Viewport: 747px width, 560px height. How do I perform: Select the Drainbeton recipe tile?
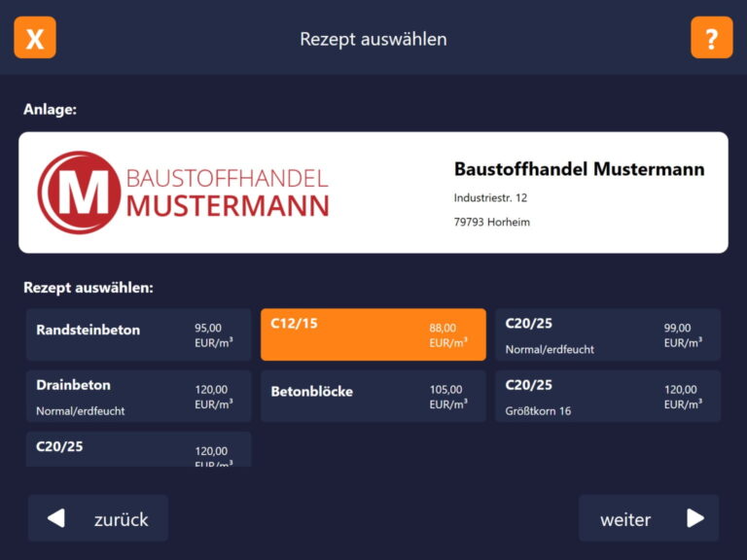(x=138, y=397)
